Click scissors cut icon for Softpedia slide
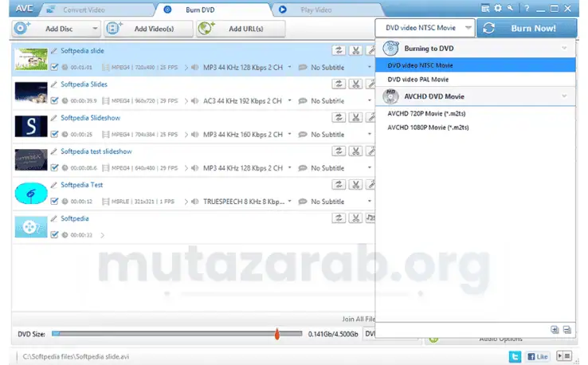This screenshot has width=588, height=365. 355,50
